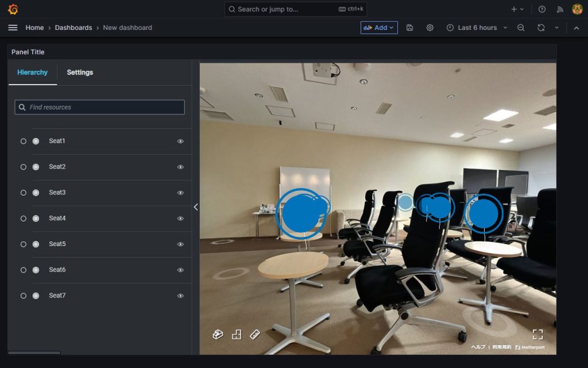Open dashboard settings gear
This screenshot has height=368, width=588.
(430, 28)
